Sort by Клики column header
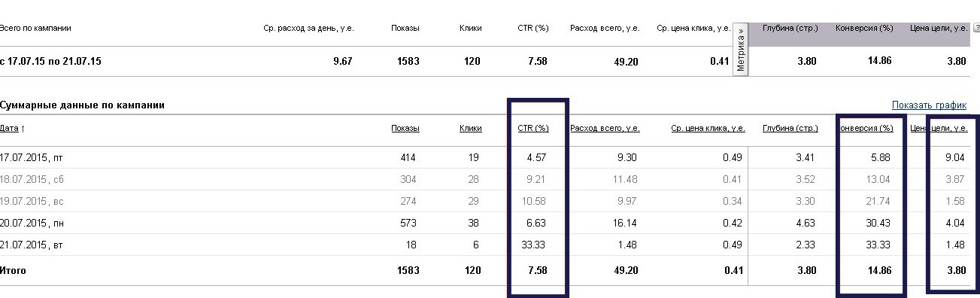 (x=470, y=129)
